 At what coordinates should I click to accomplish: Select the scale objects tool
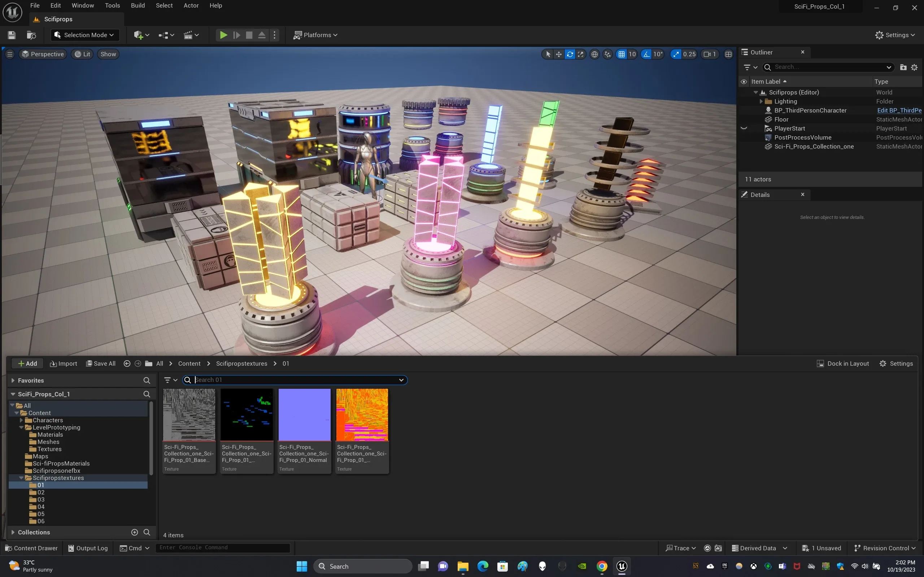[x=580, y=54]
